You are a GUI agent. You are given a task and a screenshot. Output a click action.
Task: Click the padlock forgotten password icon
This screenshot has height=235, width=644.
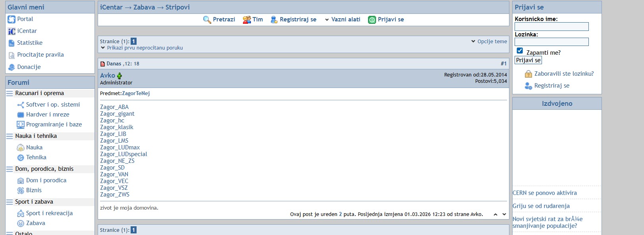point(528,74)
